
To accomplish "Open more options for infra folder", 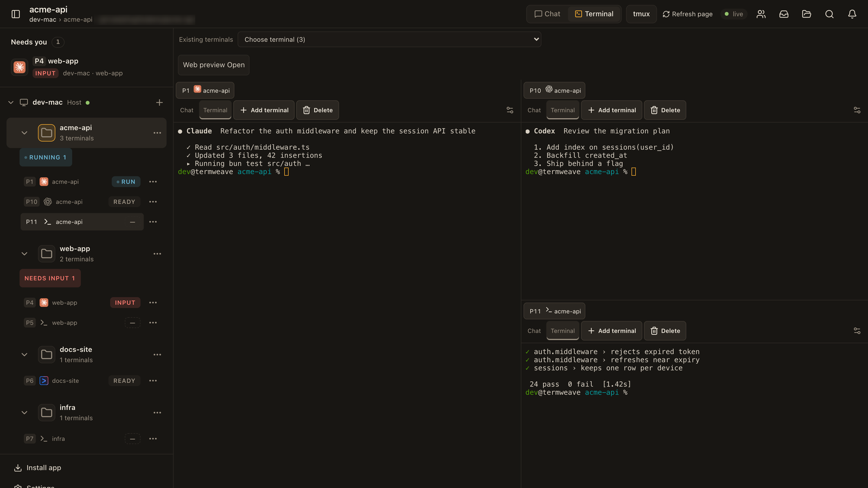I will pyautogui.click(x=157, y=413).
